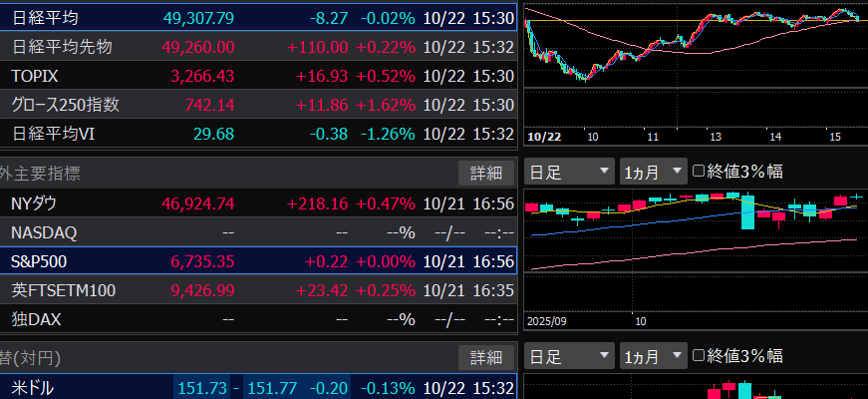Open the 1ヵ月 dropdown in the forex section

pos(653,356)
